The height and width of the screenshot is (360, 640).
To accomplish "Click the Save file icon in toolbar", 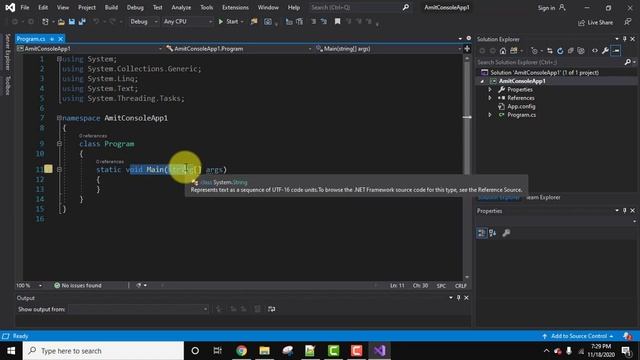I will [x=71, y=22].
